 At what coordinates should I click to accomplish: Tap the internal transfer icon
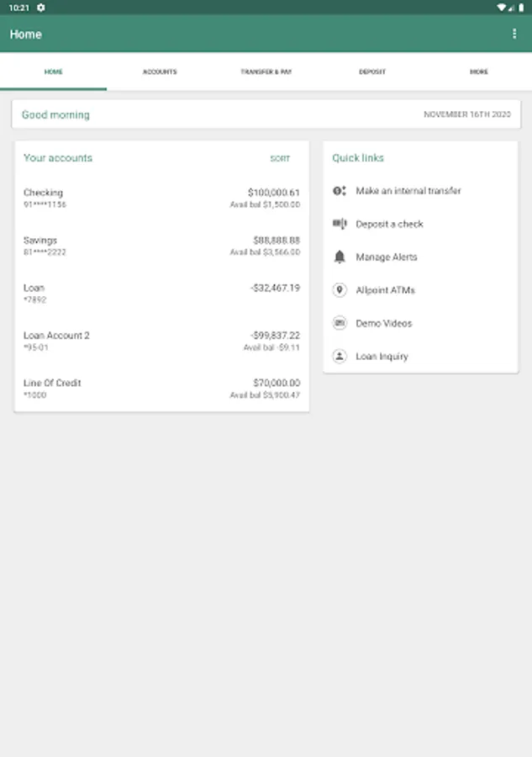point(340,191)
